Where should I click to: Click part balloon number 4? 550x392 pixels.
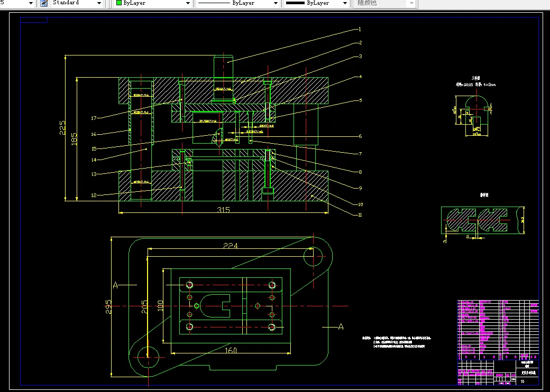pyautogui.click(x=360, y=77)
